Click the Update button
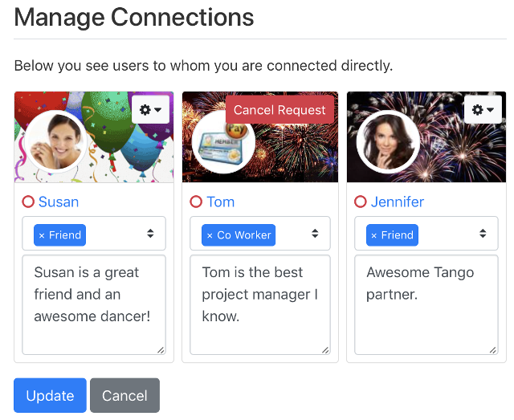The height and width of the screenshot is (420, 514). (50, 395)
